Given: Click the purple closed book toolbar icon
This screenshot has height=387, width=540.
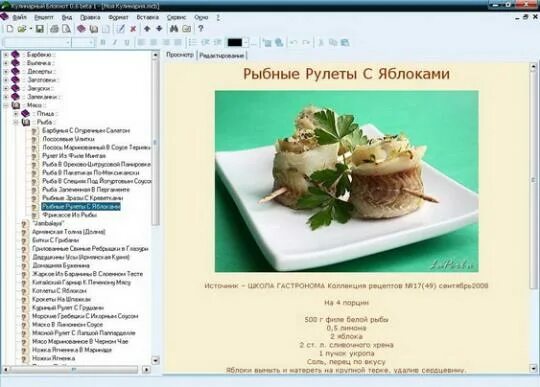Looking at the screenshot, I should (x=81, y=29).
